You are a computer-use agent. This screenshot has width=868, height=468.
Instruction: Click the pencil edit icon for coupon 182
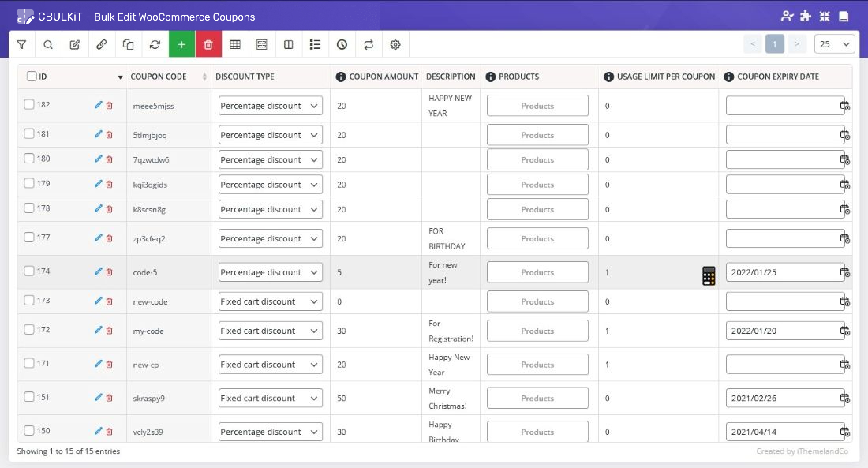[99, 105]
